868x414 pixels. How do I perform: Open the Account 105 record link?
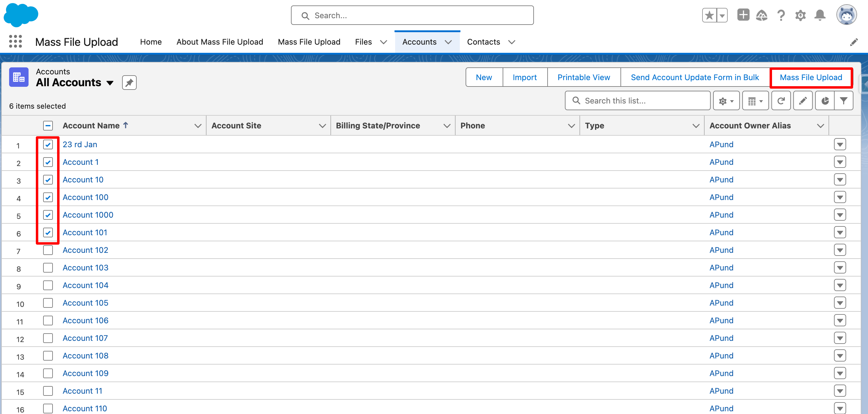click(x=85, y=303)
